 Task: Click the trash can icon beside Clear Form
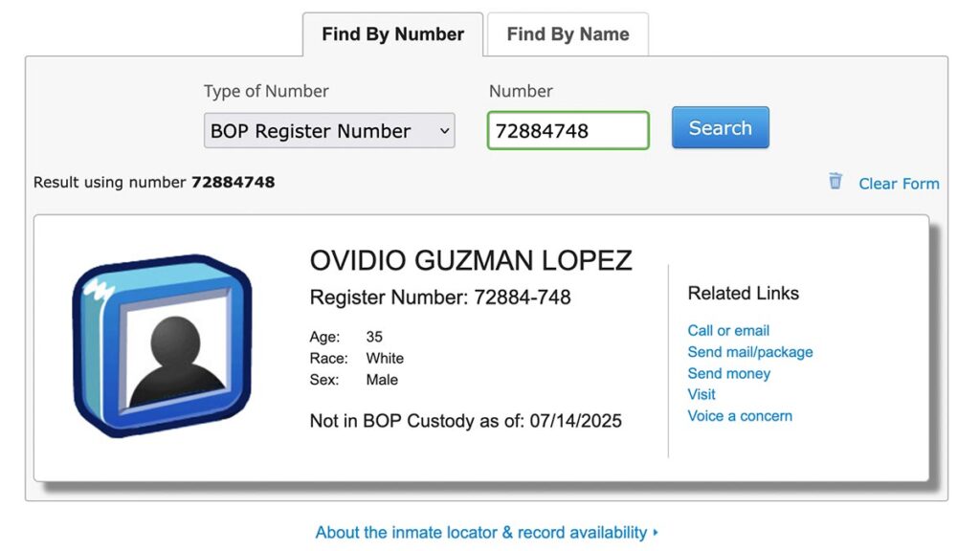pos(835,181)
